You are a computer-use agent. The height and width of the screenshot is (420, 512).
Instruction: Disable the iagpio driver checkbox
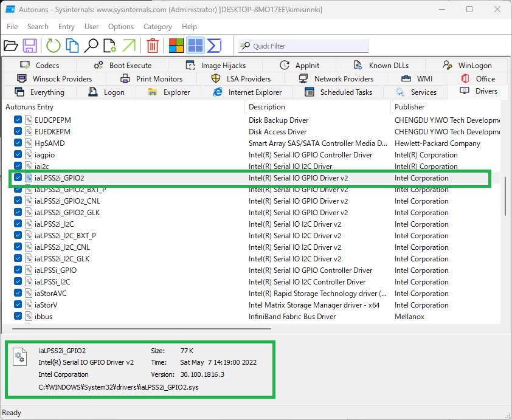click(18, 154)
